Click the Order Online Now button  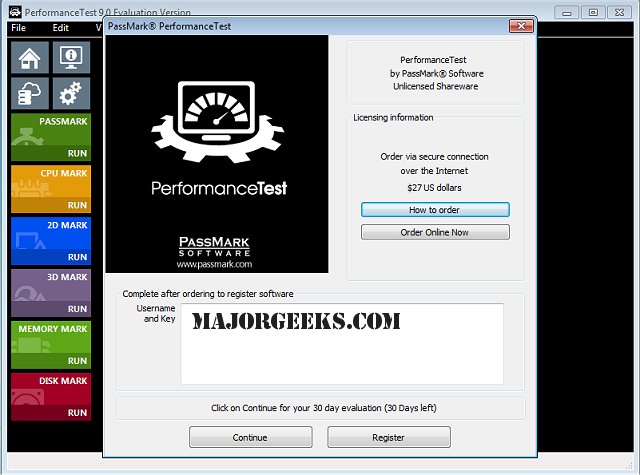point(435,232)
